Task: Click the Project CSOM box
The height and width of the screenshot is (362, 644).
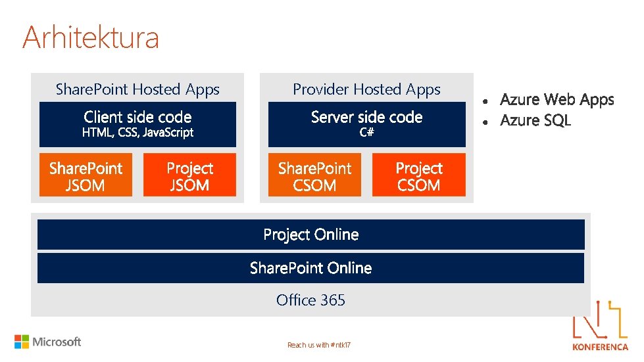Action: pyautogui.click(x=419, y=175)
